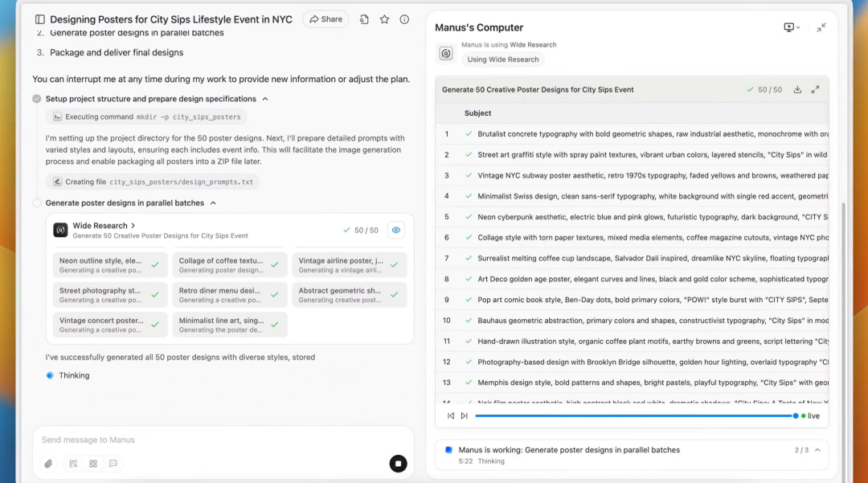Screen dimensions: 868x483
Task: Select the Retro diner menu desi subtask card
Action: (x=230, y=295)
